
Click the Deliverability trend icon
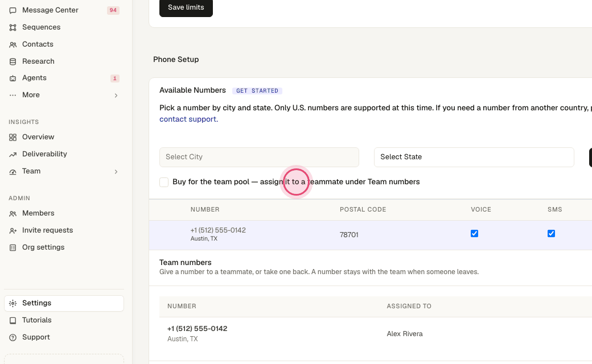coord(13,154)
